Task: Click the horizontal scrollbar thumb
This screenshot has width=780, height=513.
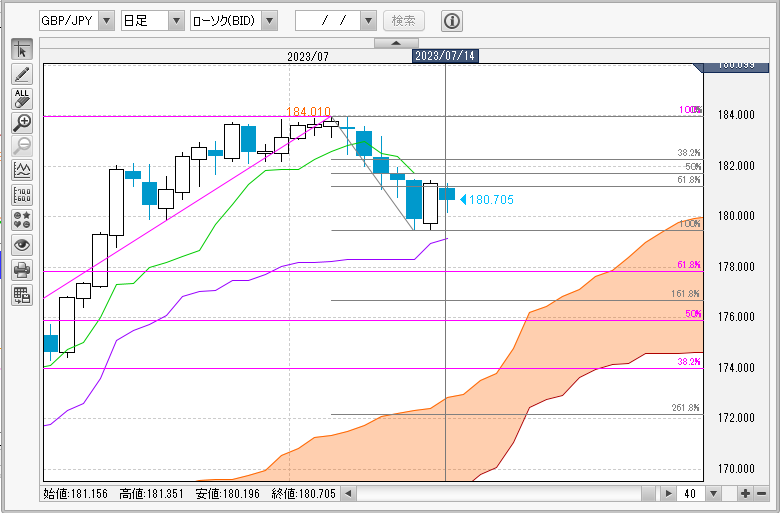Action: coord(649,494)
